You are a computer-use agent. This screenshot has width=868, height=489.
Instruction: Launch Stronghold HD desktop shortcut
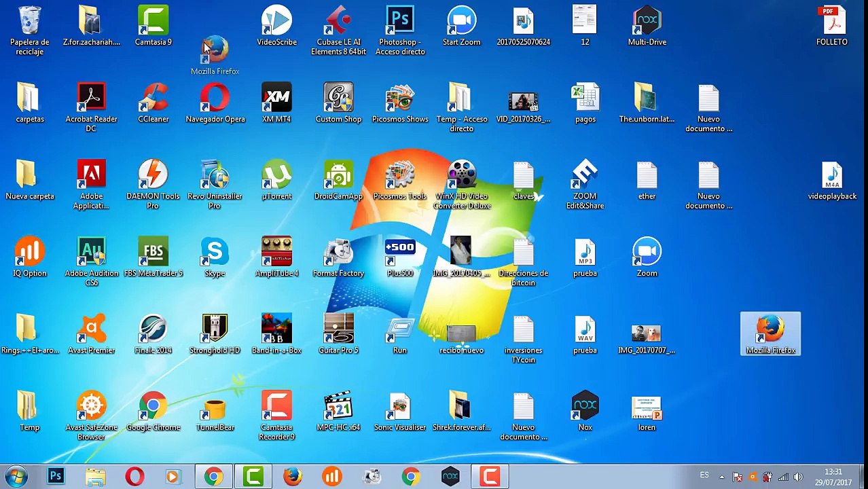(x=215, y=334)
